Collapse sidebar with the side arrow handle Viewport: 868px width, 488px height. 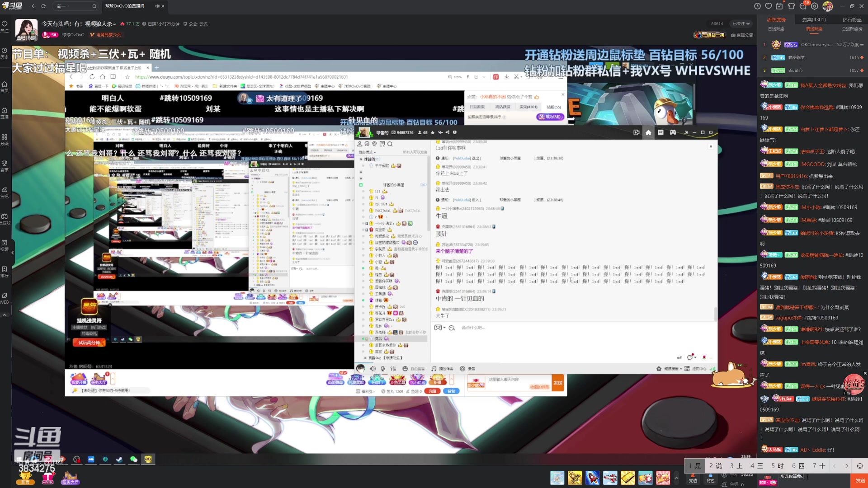coord(13,252)
